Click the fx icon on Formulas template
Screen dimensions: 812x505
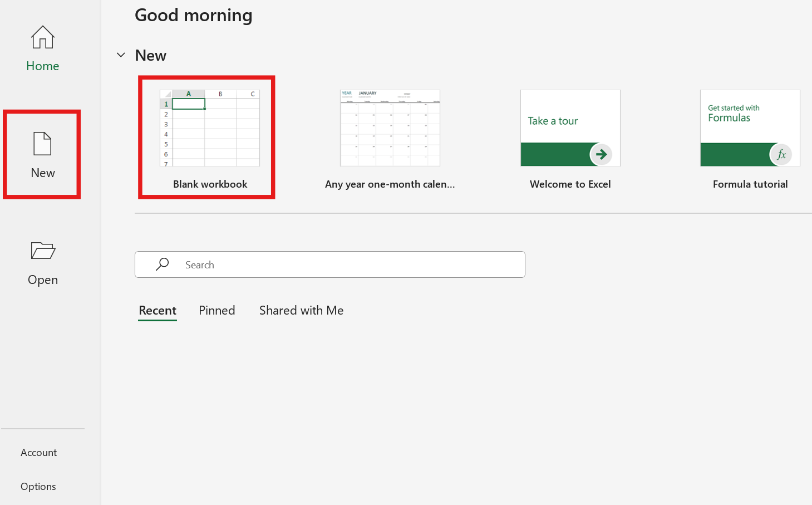[781, 154]
